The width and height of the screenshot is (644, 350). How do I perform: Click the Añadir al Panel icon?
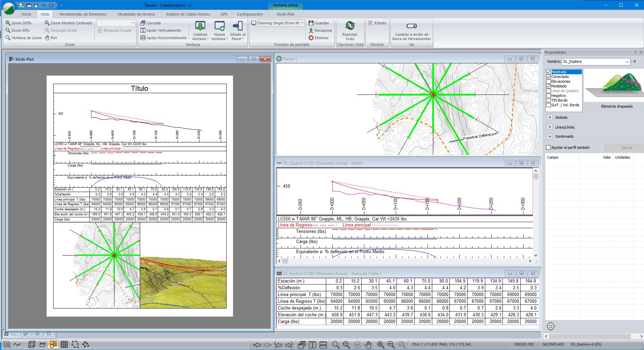tap(238, 26)
